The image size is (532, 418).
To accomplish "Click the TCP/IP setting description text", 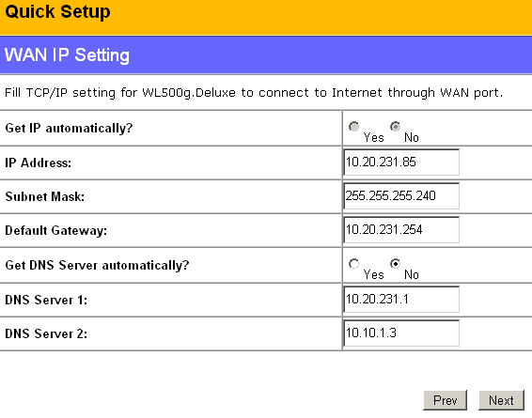I will (x=254, y=93).
